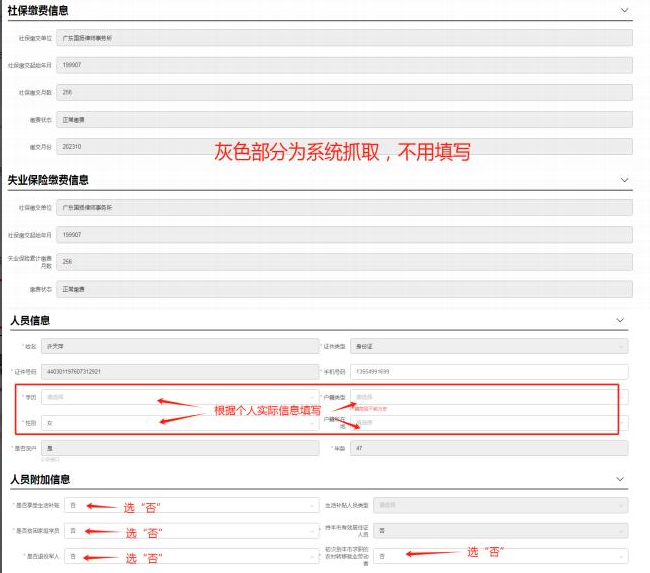
Task: Open the 性别 dropdown showing 女
Action: pos(180,423)
